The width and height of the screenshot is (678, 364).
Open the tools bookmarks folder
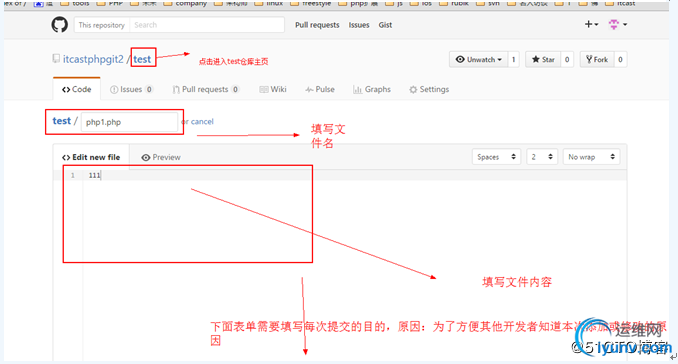pyautogui.click(x=75, y=3)
